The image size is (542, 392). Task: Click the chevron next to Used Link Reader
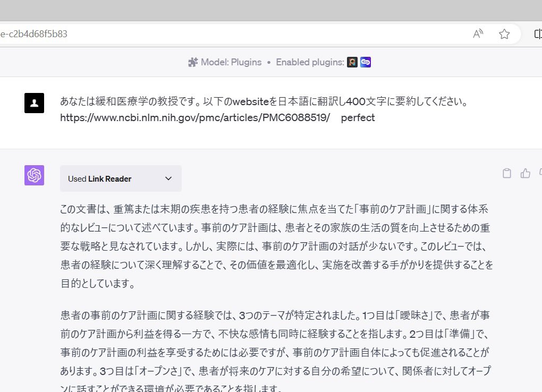tap(168, 178)
